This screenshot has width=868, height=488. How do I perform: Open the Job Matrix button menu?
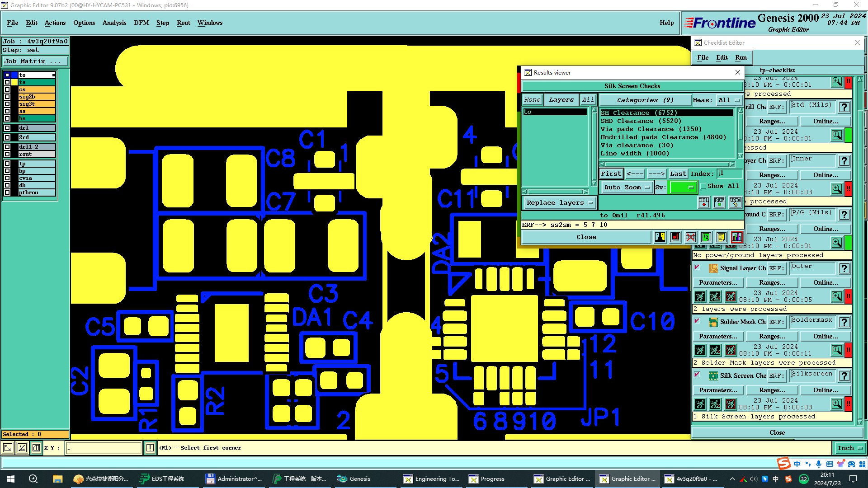[x=35, y=61]
